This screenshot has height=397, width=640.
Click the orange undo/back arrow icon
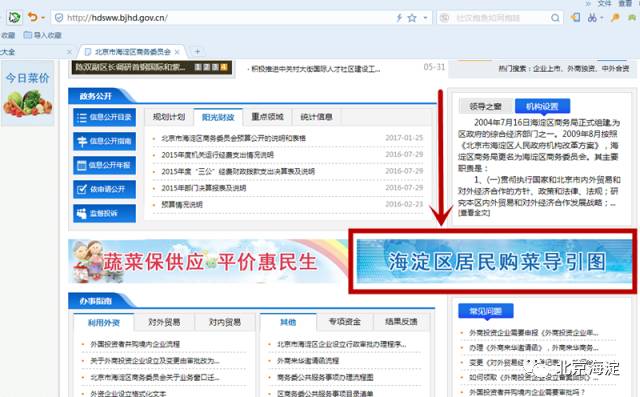click(x=33, y=17)
